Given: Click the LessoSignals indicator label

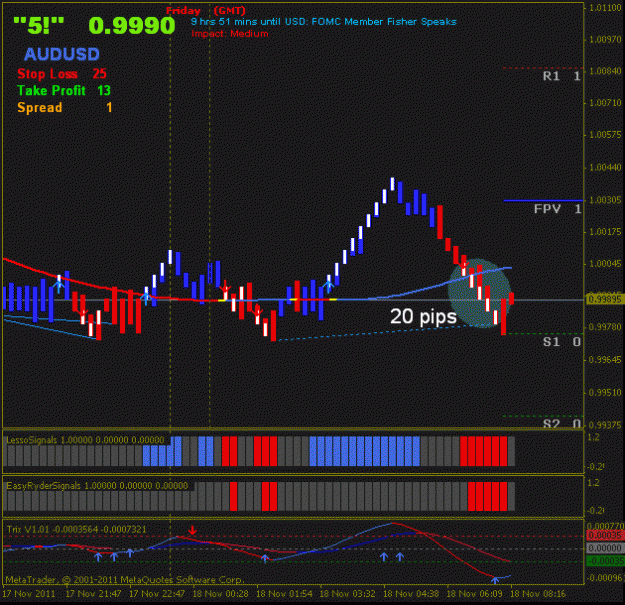Looking at the screenshot, I should coord(85,440).
